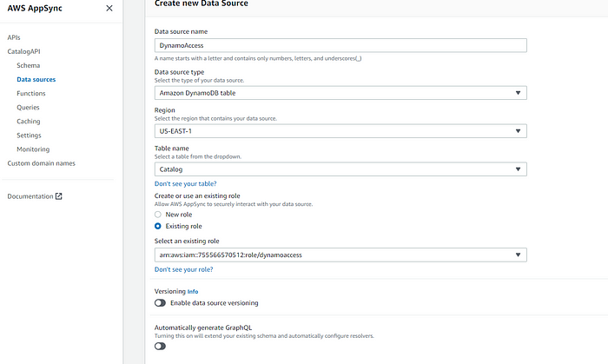Enable data source versioning toggle
Screen dimensions: 608x364
(160, 303)
